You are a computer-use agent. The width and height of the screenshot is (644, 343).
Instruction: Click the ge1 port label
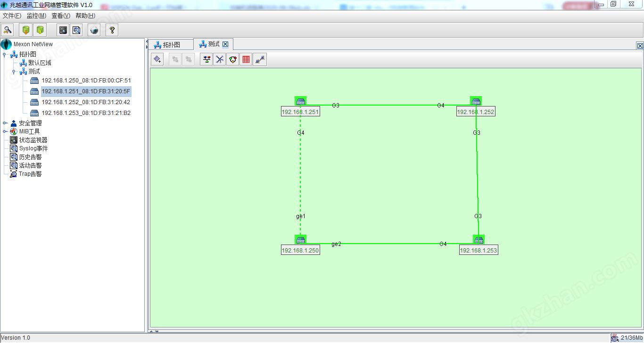click(x=301, y=216)
